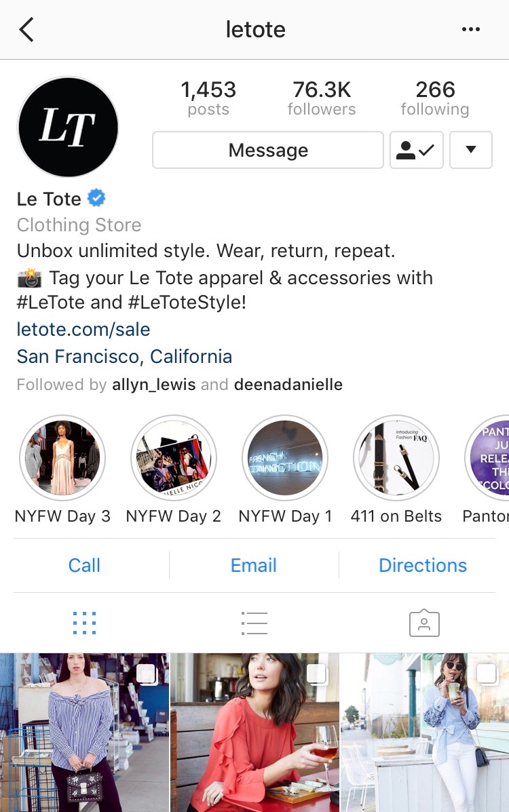
Task: Click the Message button
Action: [268, 150]
